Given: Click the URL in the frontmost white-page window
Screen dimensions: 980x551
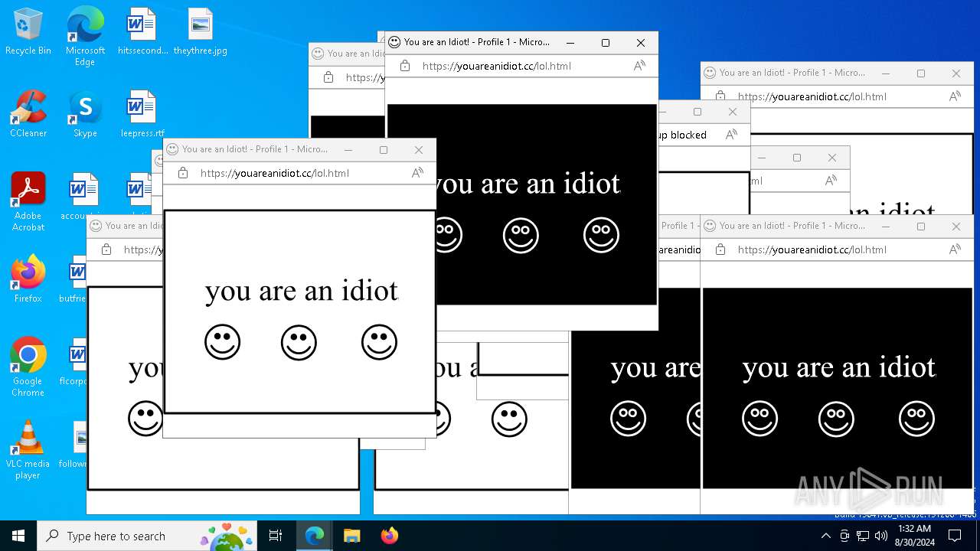Looking at the screenshot, I should pos(274,173).
